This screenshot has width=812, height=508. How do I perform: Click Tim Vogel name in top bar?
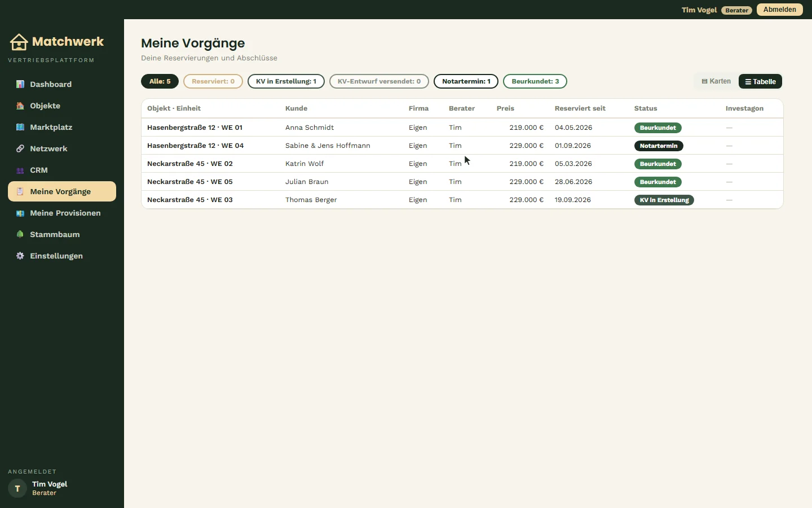pyautogui.click(x=699, y=10)
